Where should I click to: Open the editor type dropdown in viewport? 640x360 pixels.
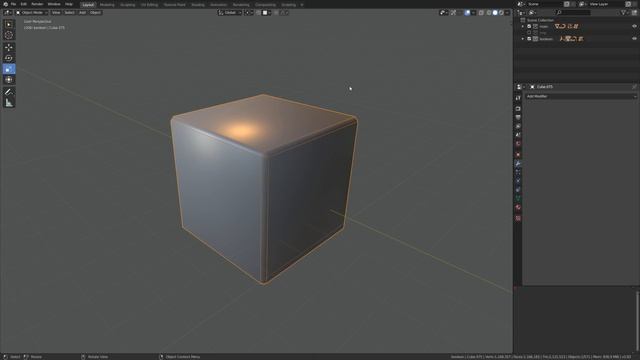pos(7,13)
